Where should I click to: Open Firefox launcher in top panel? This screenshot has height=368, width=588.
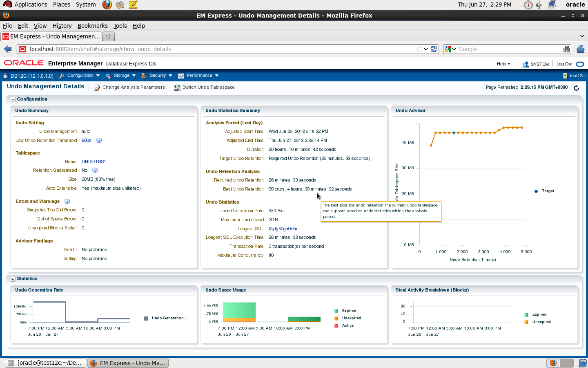pos(107,4)
